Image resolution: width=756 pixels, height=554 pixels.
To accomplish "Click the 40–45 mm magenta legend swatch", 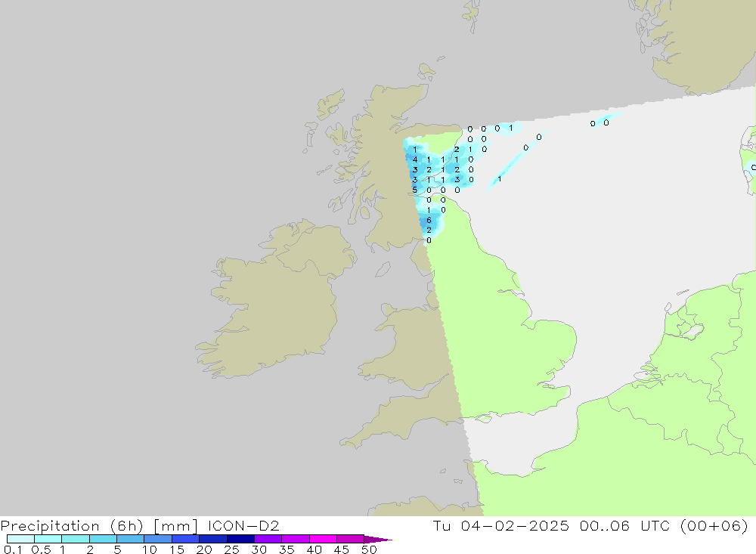I will point(323,539).
